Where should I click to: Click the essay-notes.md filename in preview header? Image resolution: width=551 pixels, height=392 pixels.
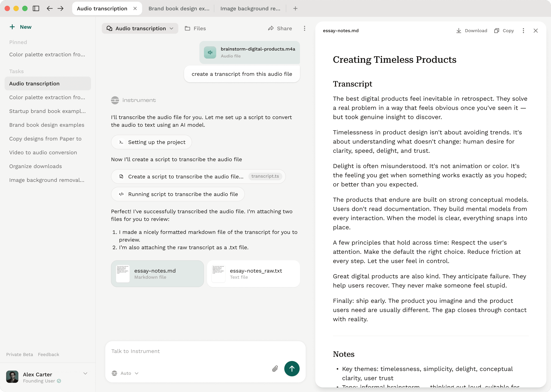click(341, 31)
